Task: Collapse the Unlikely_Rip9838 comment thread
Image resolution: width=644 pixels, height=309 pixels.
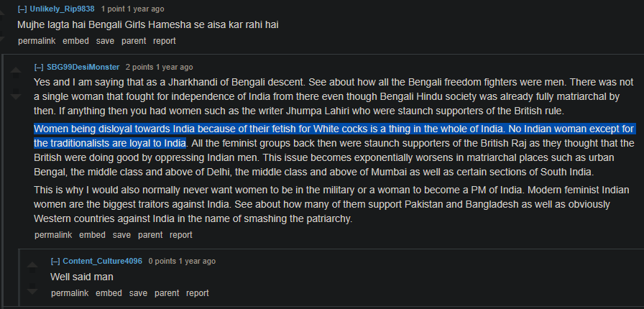Action: click(x=22, y=9)
